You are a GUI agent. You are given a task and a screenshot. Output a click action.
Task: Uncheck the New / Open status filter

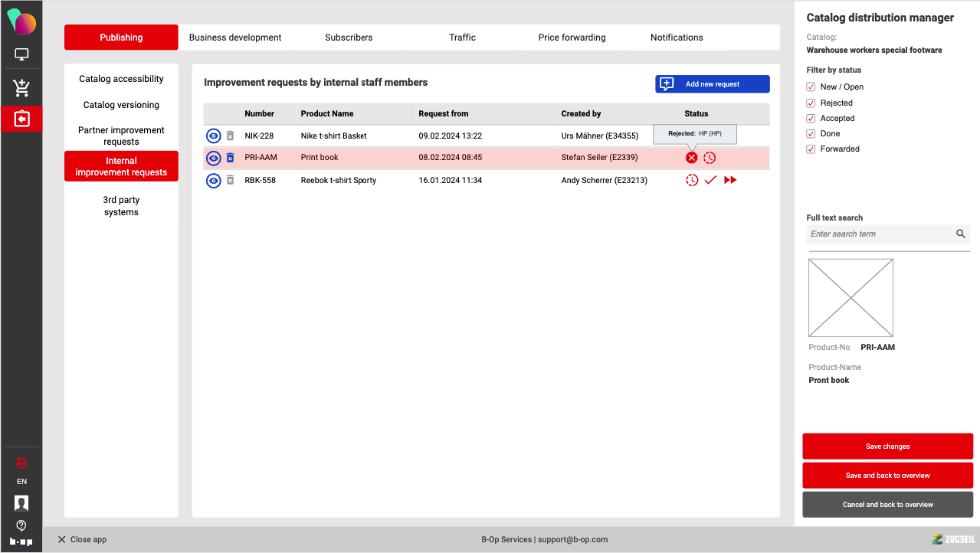click(811, 87)
